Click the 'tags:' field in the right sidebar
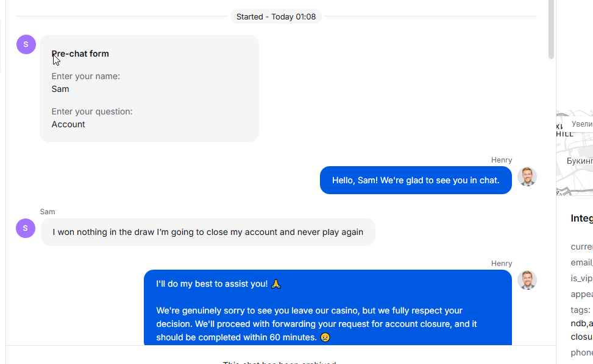Image resolution: width=593 pixels, height=364 pixels. tap(580, 310)
